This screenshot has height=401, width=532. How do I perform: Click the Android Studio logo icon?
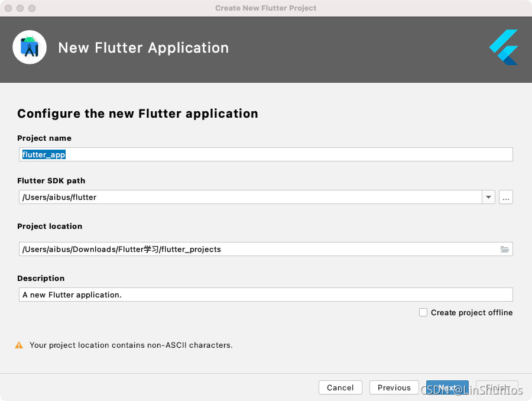point(30,47)
